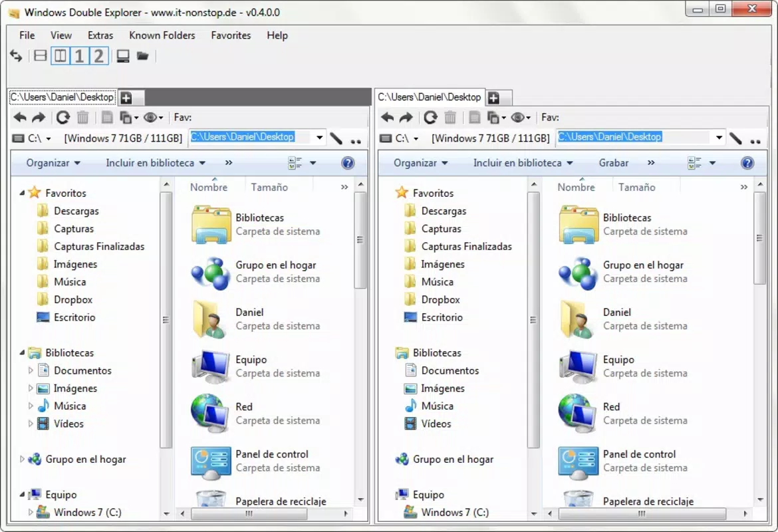Image resolution: width=778 pixels, height=532 pixels.
Task: Open the File menu
Action: click(27, 35)
